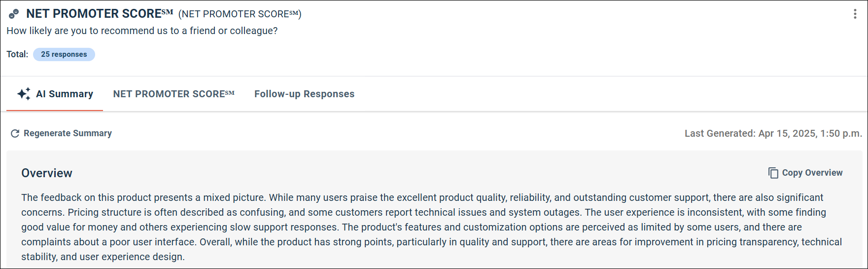Click the copy clipboard icon
Screen dimensions: 868x269
773,173
